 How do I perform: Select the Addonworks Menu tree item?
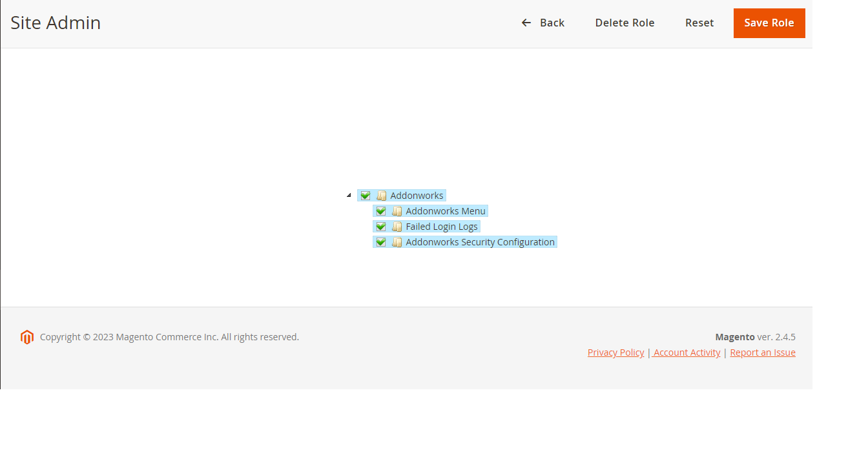tap(446, 211)
